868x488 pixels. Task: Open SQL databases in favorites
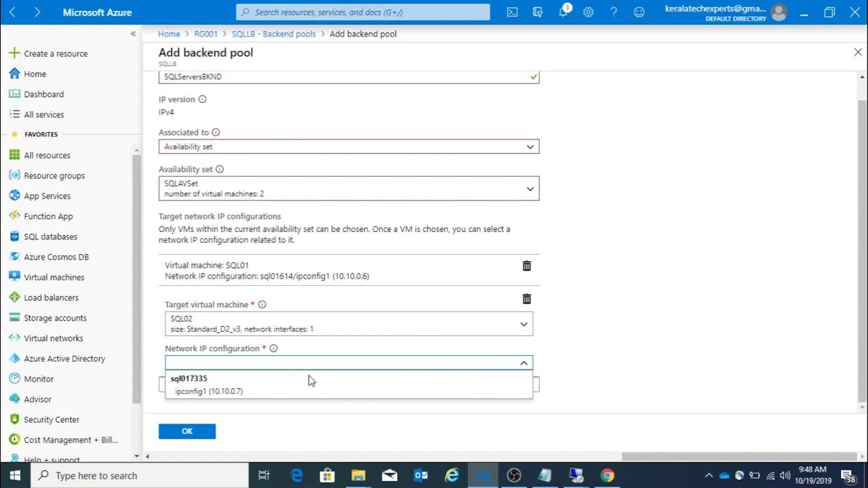pyautogui.click(x=51, y=237)
